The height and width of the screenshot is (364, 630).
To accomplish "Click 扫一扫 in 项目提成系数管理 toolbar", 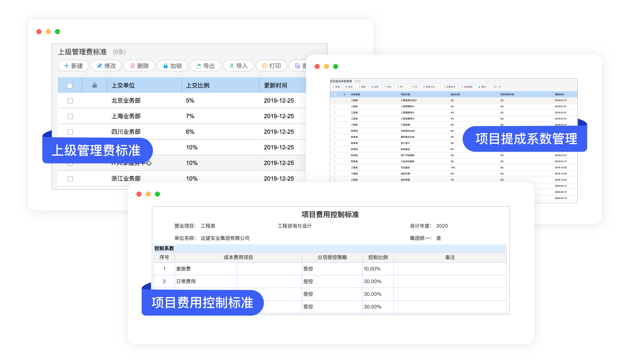I will (496, 87).
